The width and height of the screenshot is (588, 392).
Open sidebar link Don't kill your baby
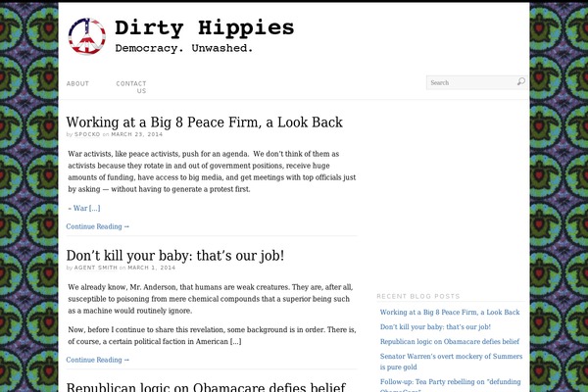pyautogui.click(x=435, y=326)
